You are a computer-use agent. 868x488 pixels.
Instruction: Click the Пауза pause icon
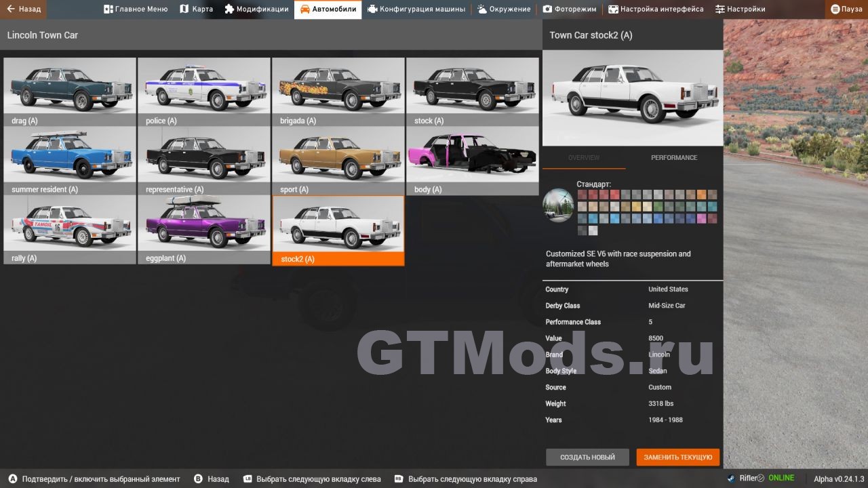tap(835, 9)
